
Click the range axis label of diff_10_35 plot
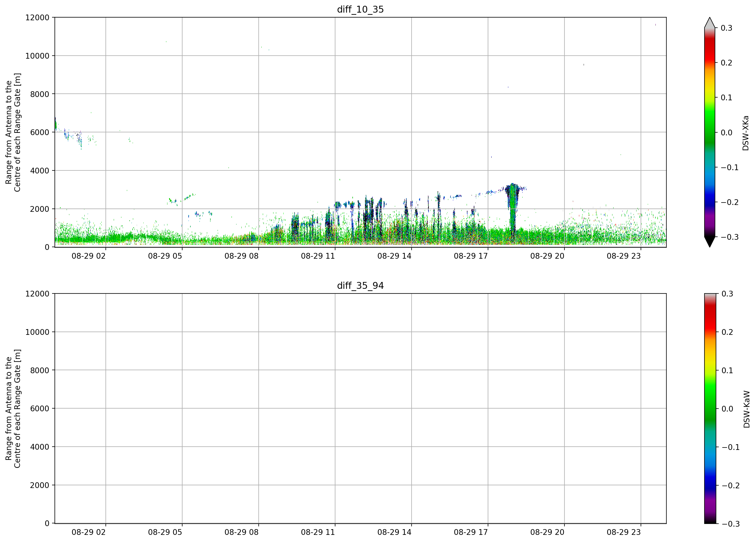(13, 132)
